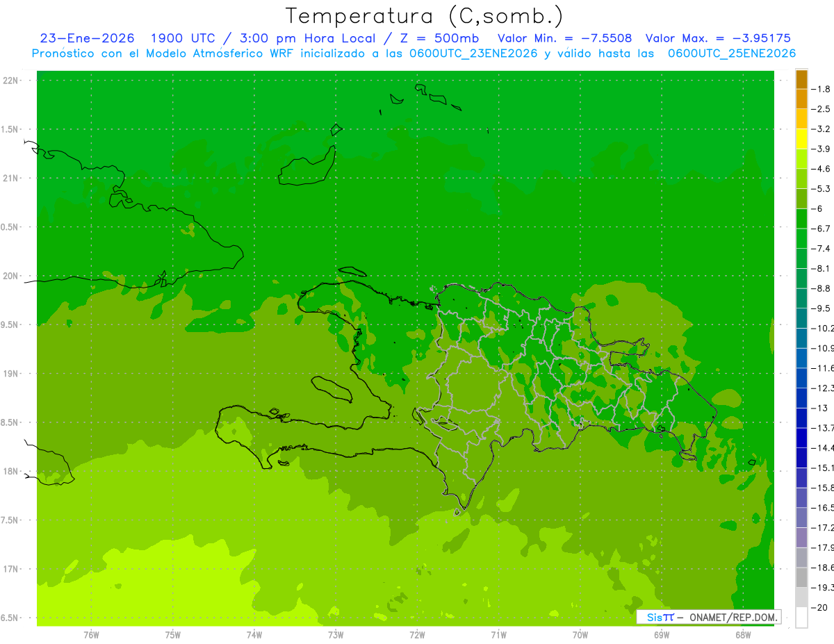Screen dimensions: 834x644
Task: Pick the green swatch between -6 and -6.7
Action: pyautogui.click(x=801, y=219)
